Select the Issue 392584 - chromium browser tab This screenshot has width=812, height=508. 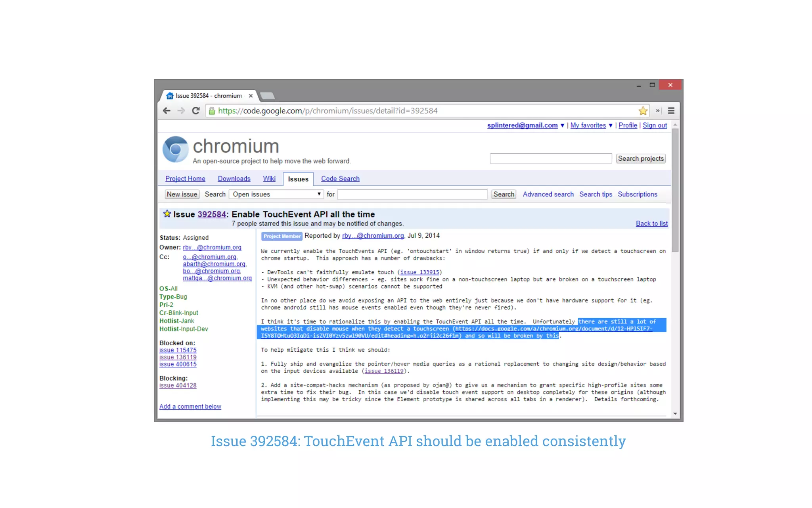coord(209,96)
